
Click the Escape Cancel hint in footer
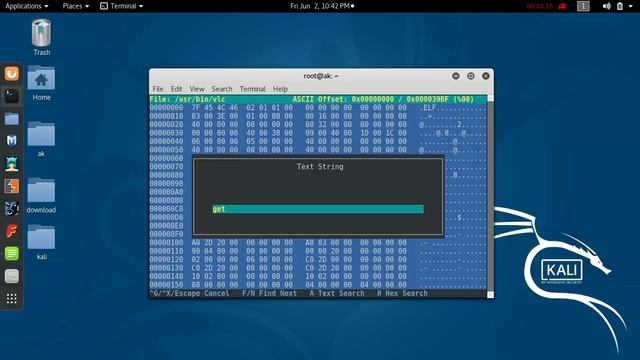[189, 293]
